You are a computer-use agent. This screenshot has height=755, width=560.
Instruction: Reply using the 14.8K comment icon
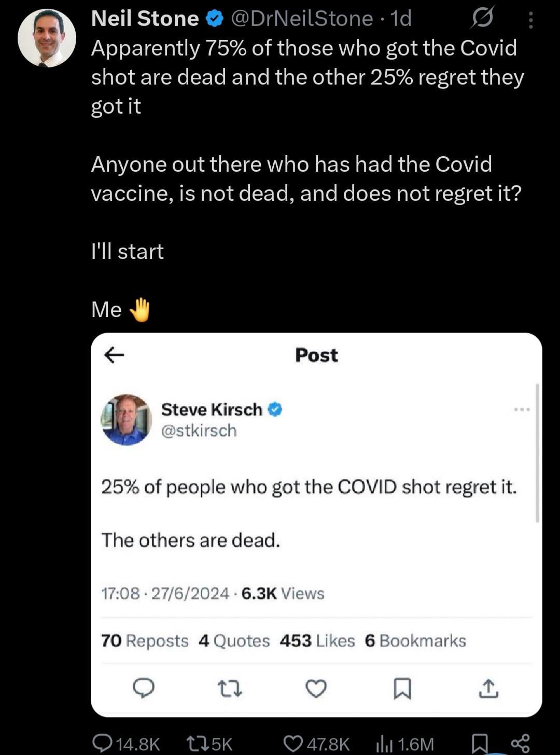(101, 743)
